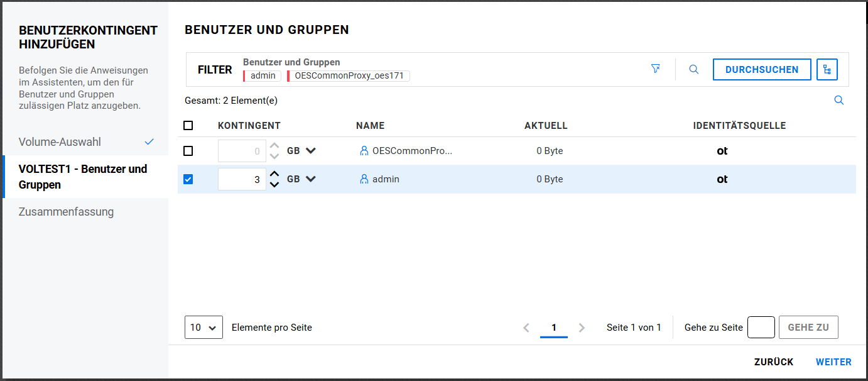The image size is (868, 381).
Task: Open the tree browse icon button
Action: coord(827,70)
